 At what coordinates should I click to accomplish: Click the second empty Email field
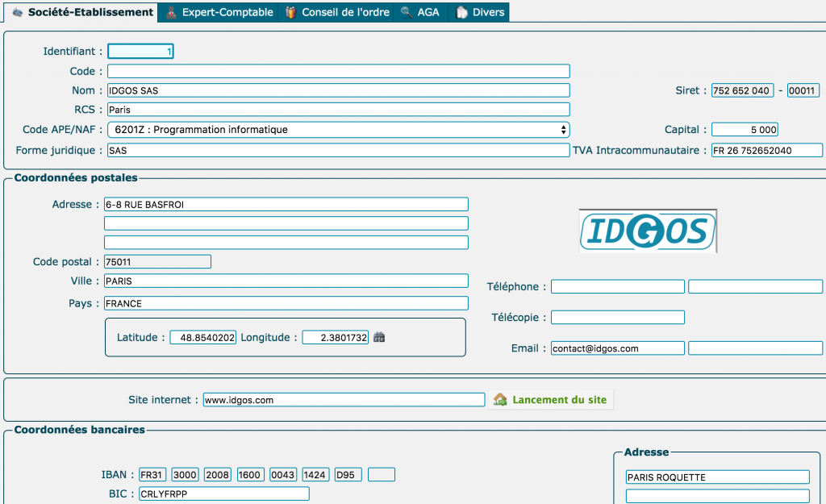[x=755, y=348]
